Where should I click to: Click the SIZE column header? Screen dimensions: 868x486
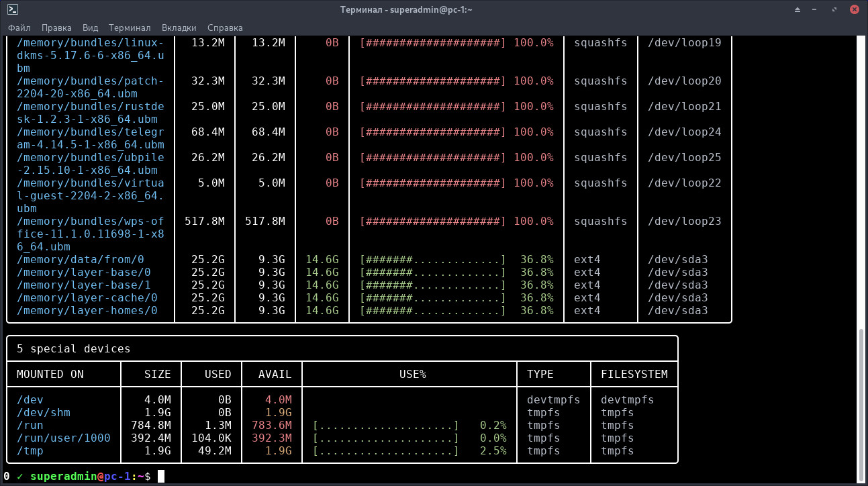pos(158,374)
